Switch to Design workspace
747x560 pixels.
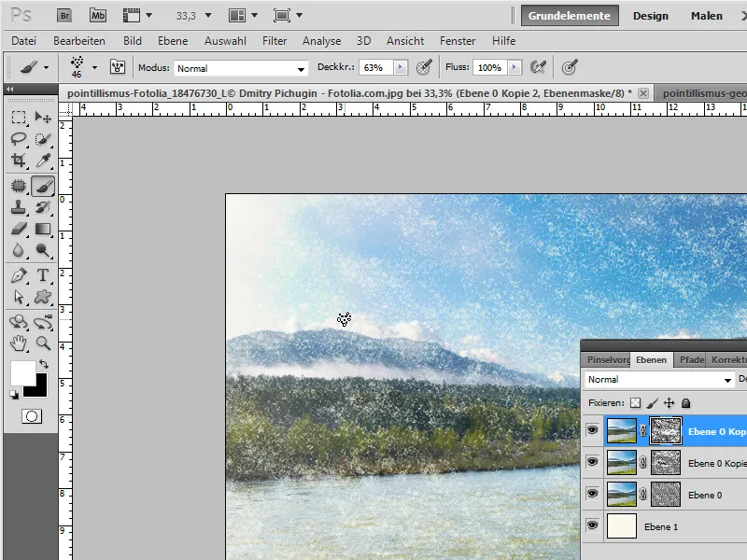(650, 16)
